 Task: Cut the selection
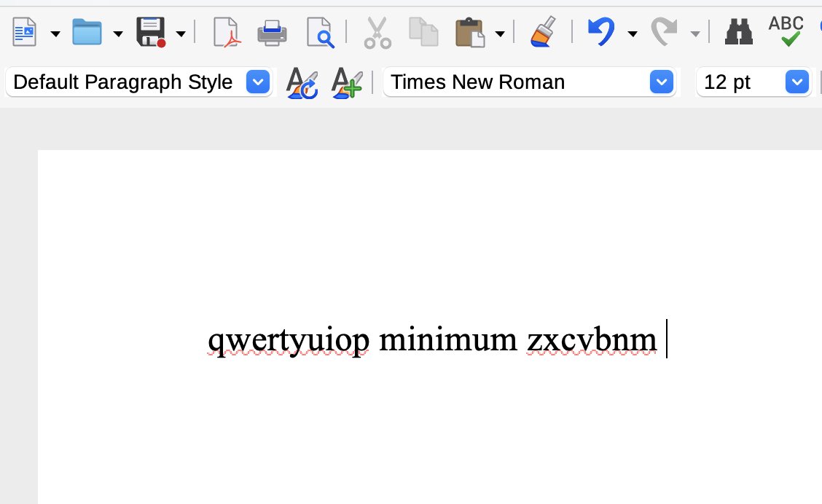377,31
